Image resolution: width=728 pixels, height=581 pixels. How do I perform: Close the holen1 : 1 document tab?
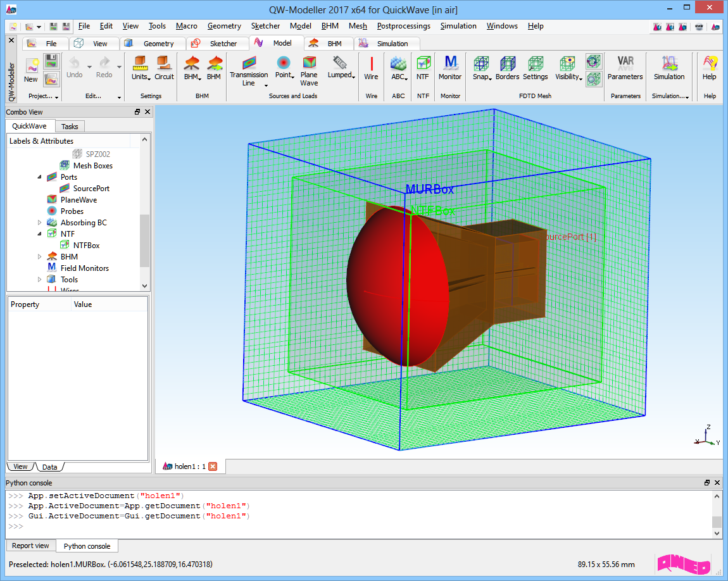click(213, 466)
